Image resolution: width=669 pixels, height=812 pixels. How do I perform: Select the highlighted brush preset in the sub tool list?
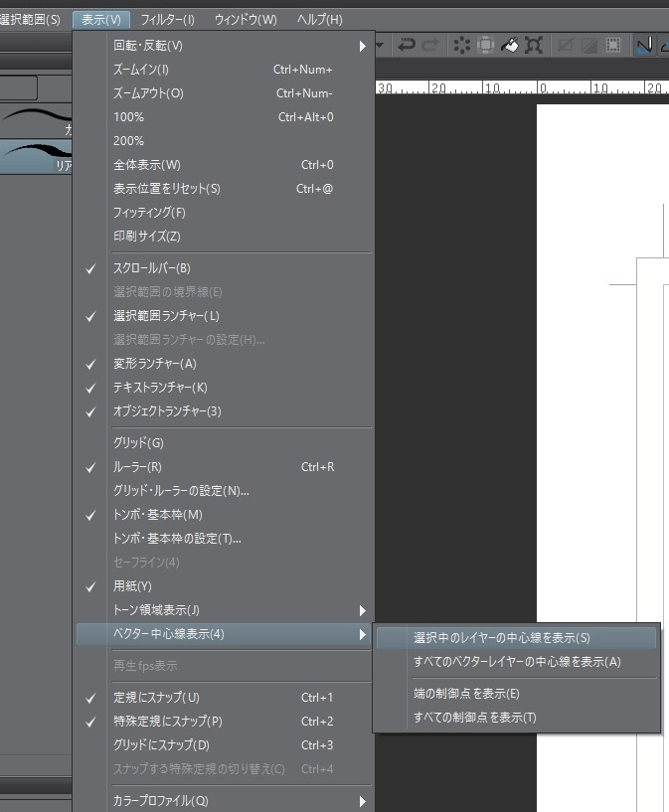coord(36,156)
